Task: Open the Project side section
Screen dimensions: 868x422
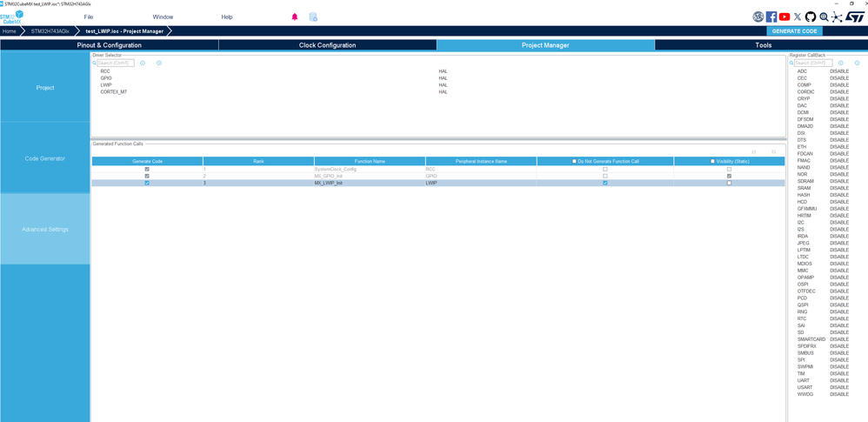Action: [x=45, y=88]
